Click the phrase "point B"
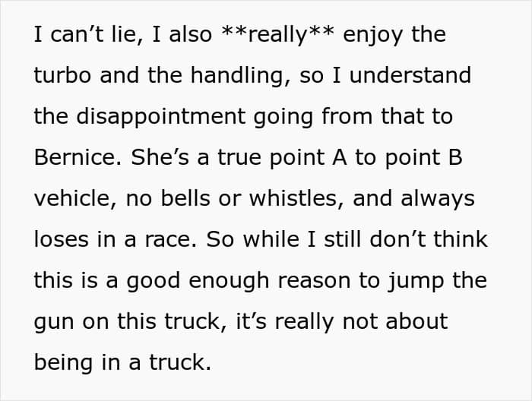Viewport: 532px width, 401px height. (424, 158)
